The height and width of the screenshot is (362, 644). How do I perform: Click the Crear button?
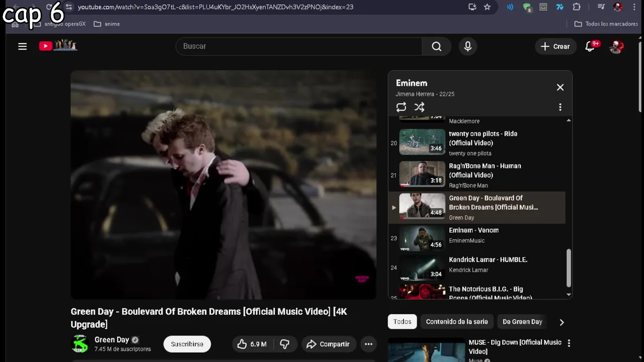click(555, 46)
